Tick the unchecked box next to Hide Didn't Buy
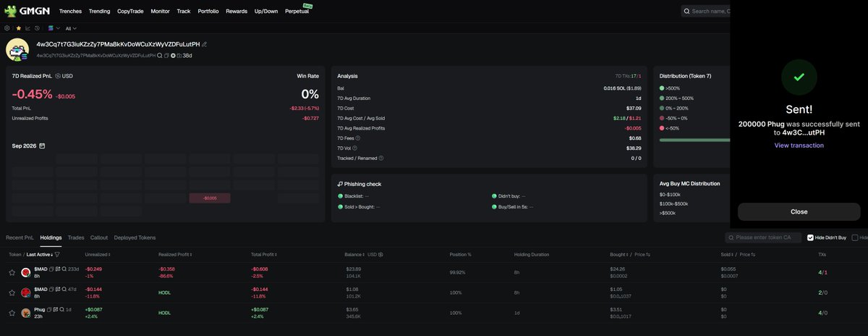868x336 pixels. tap(855, 238)
